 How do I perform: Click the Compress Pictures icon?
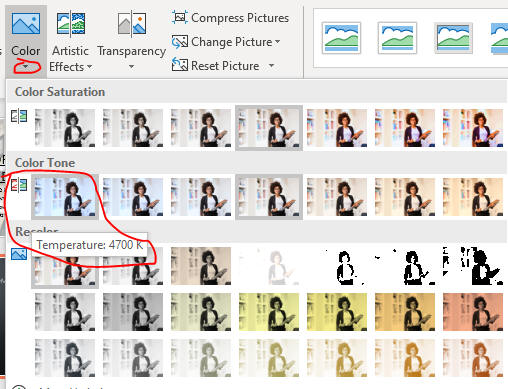tap(180, 17)
